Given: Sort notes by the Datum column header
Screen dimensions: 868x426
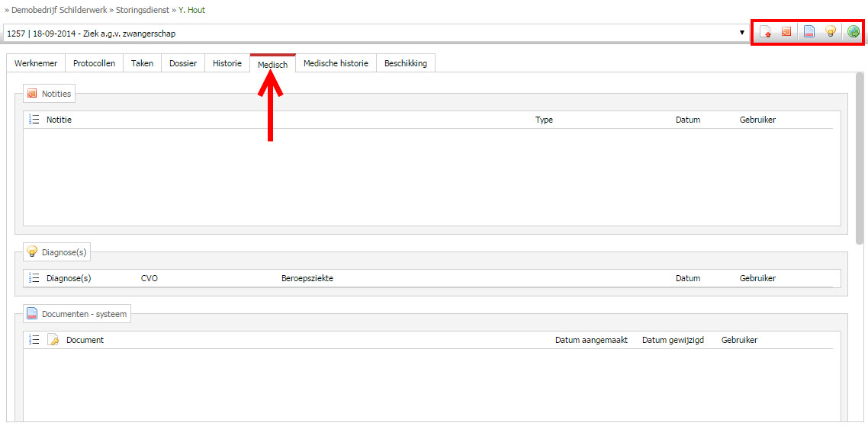Looking at the screenshot, I should tap(687, 120).
